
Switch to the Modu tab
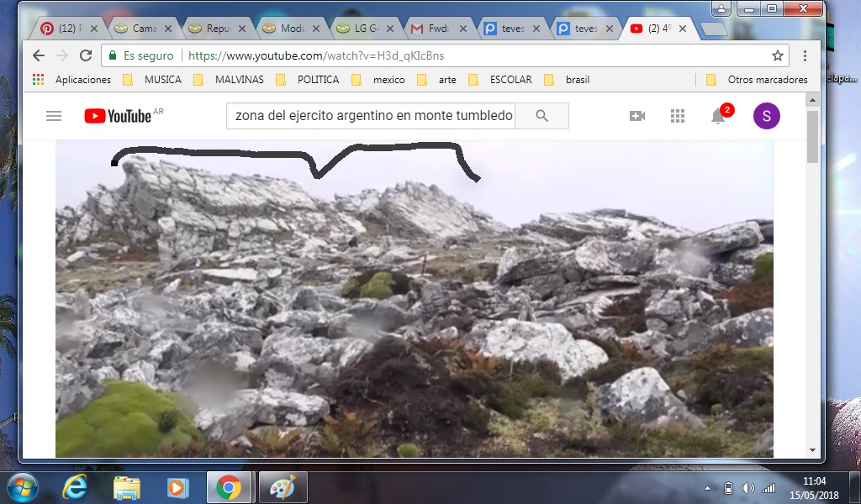pyautogui.click(x=292, y=29)
